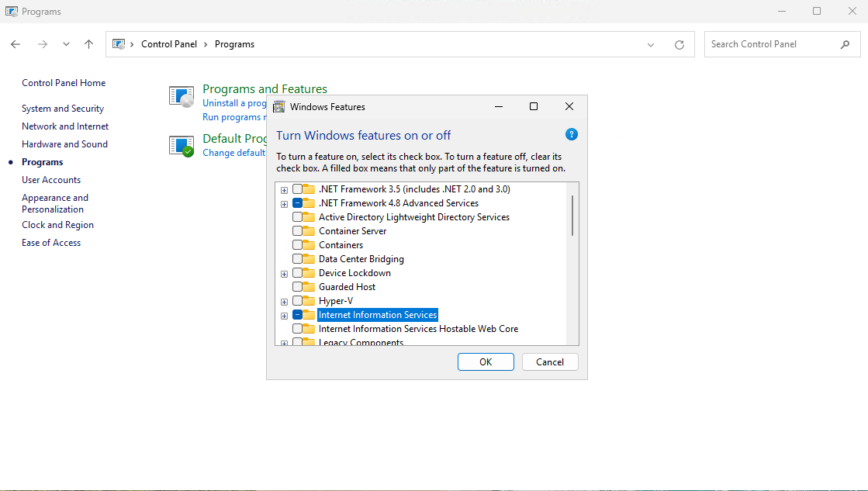Minimize the Windows Features dialog

point(499,106)
